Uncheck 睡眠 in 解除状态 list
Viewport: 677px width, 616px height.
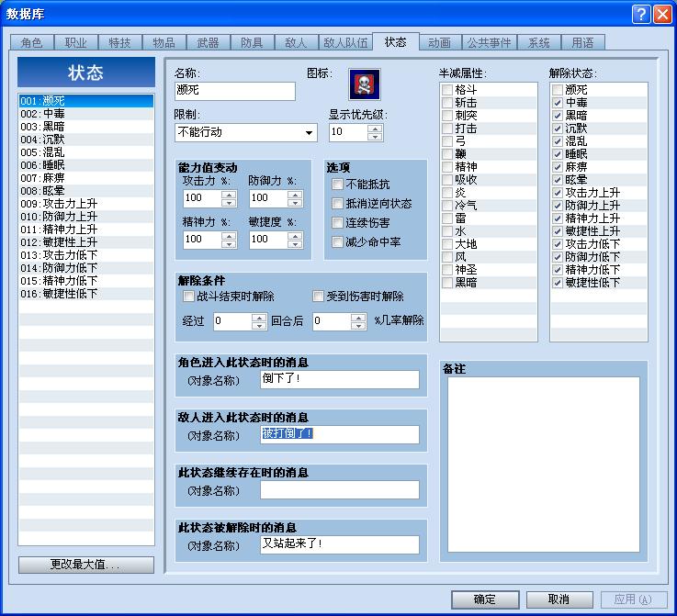pyautogui.click(x=558, y=154)
